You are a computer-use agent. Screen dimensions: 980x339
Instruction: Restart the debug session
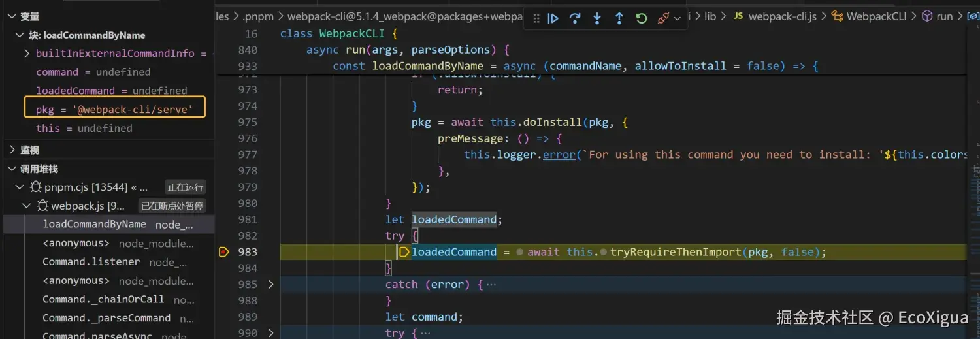[x=642, y=18]
